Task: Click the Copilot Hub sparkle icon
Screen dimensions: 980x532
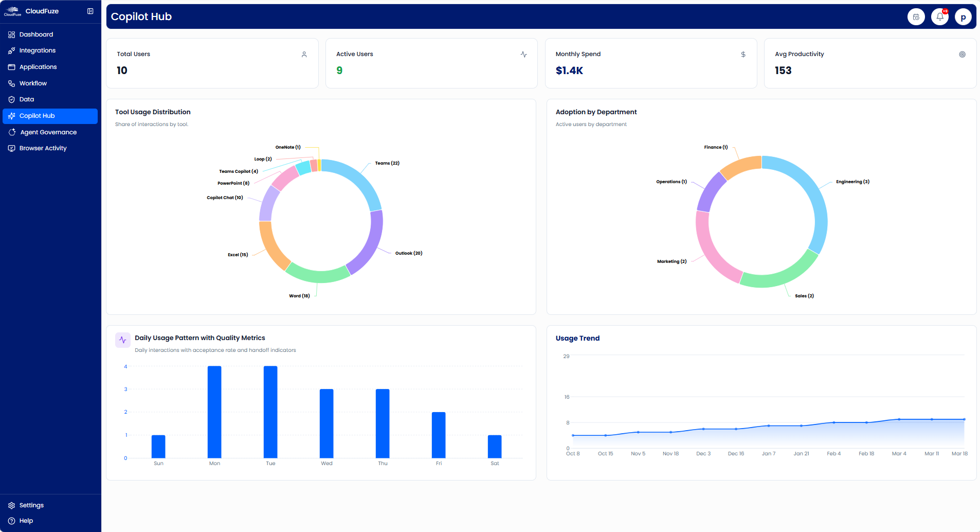Action: pyautogui.click(x=12, y=116)
